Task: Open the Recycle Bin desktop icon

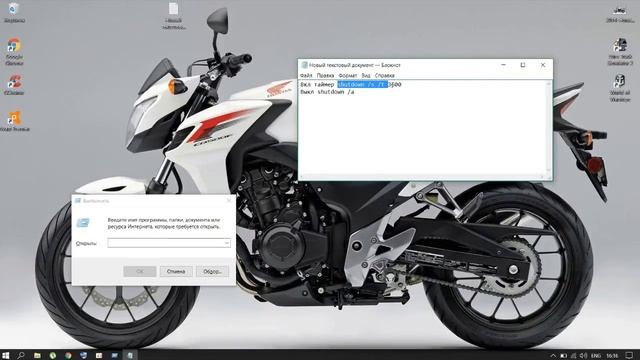Action: click(x=14, y=12)
